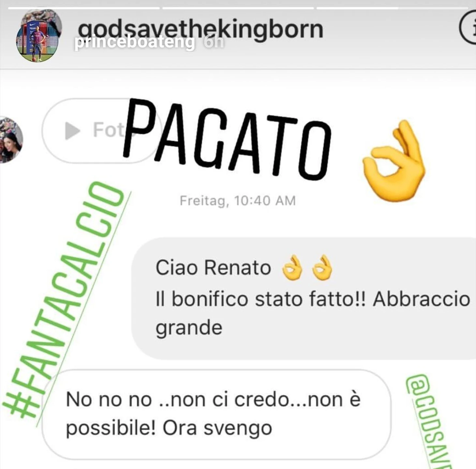Tap the 6h story time label
Screen dimensions: 476x469
click(214, 43)
